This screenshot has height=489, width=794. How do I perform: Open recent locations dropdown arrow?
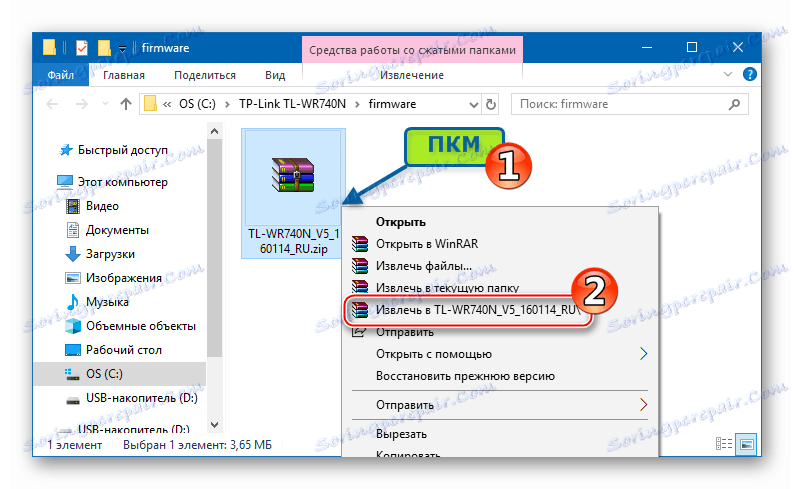pos(105,104)
